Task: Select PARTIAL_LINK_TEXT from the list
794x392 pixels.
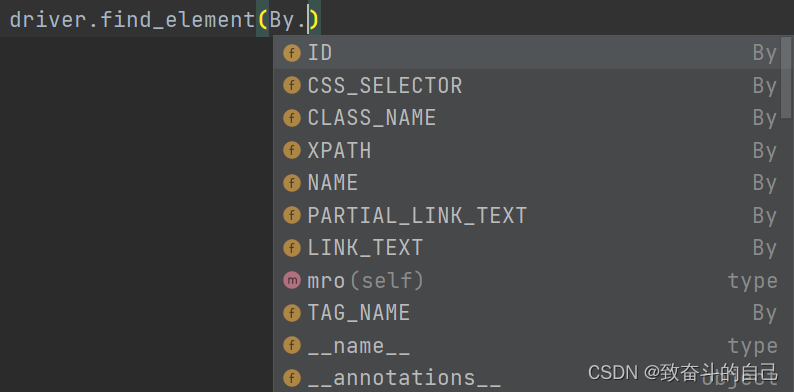Action: tap(527, 216)
